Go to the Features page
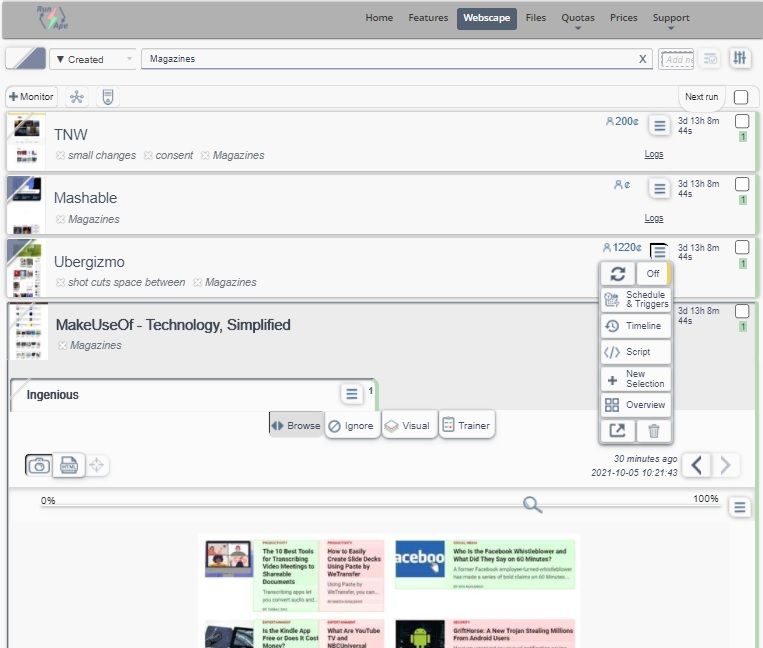Image resolution: width=763 pixels, height=648 pixels. (x=428, y=18)
